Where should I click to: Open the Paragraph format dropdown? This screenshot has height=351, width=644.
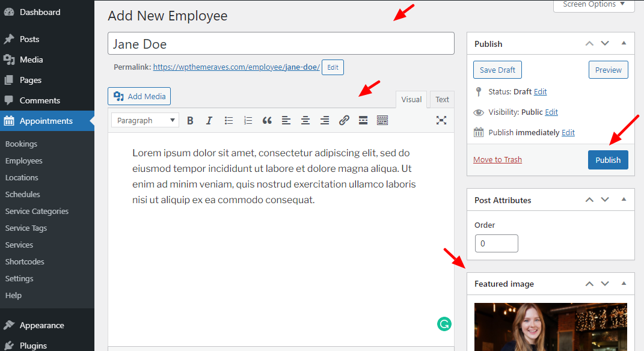[x=145, y=120]
